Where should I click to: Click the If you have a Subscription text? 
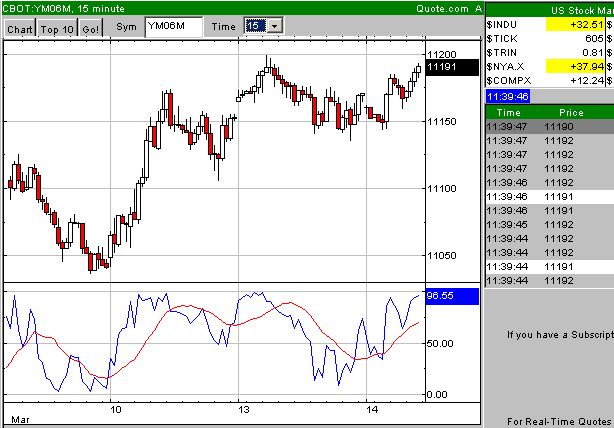[x=560, y=335]
